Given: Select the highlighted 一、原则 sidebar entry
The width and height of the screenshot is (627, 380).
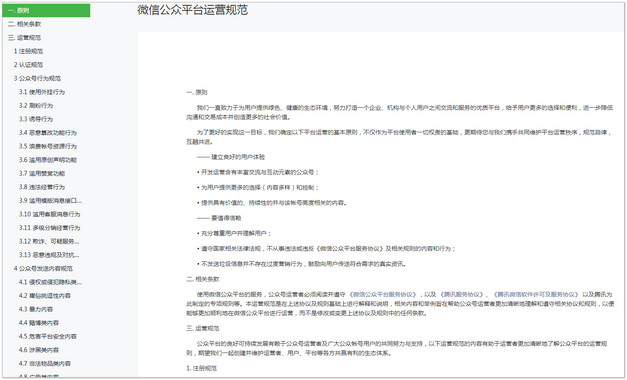Looking at the screenshot, I should pos(46,10).
